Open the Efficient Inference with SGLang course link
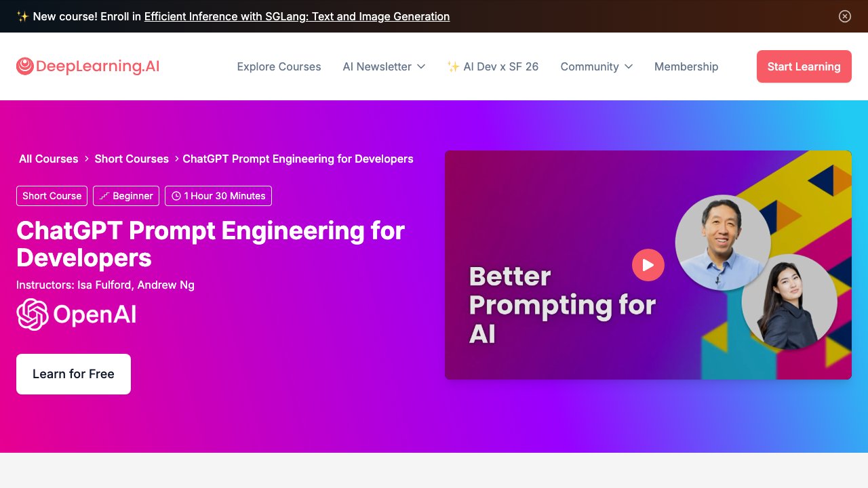The image size is (868, 488). [x=296, y=16]
